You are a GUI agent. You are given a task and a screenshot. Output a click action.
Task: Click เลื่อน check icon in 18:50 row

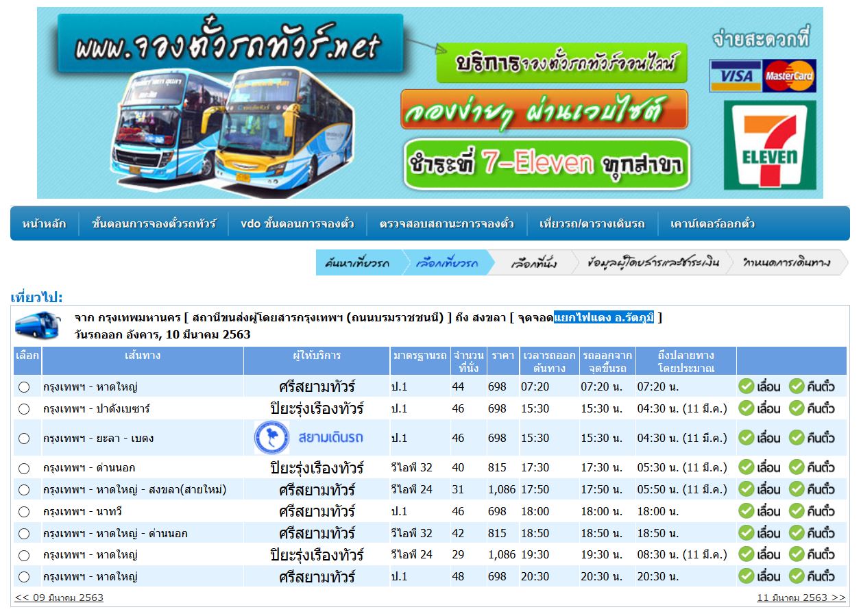[x=746, y=533]
